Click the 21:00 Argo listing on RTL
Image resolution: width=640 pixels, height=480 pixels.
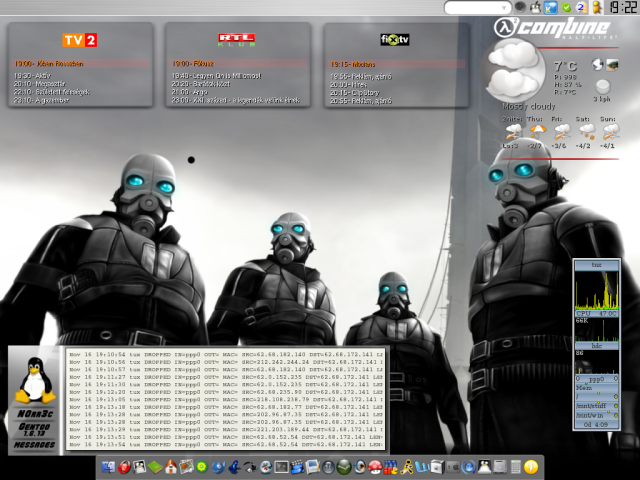(190, 92)
